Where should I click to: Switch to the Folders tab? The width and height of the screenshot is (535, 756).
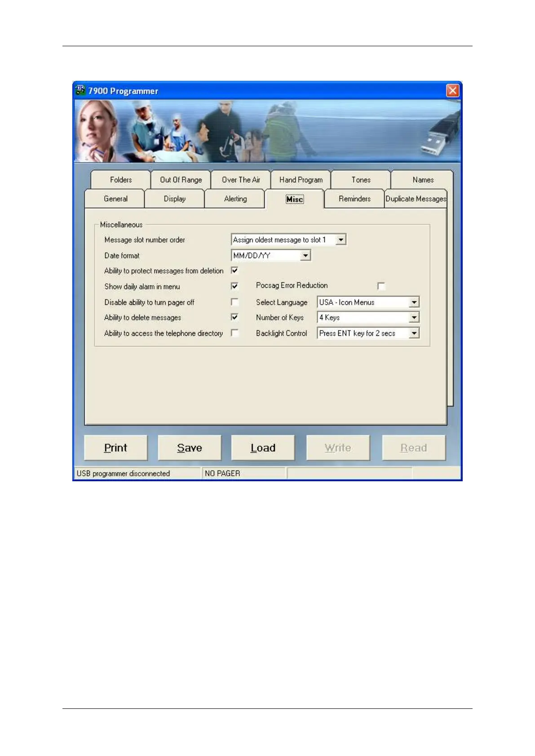click(x=121, y=180)
